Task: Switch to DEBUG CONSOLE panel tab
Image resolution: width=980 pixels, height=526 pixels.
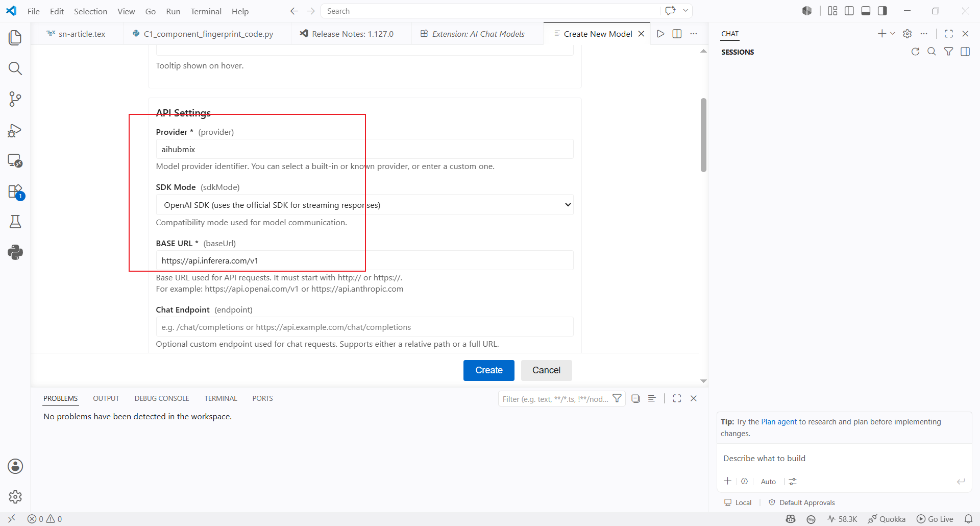Action: pos(162,398)
